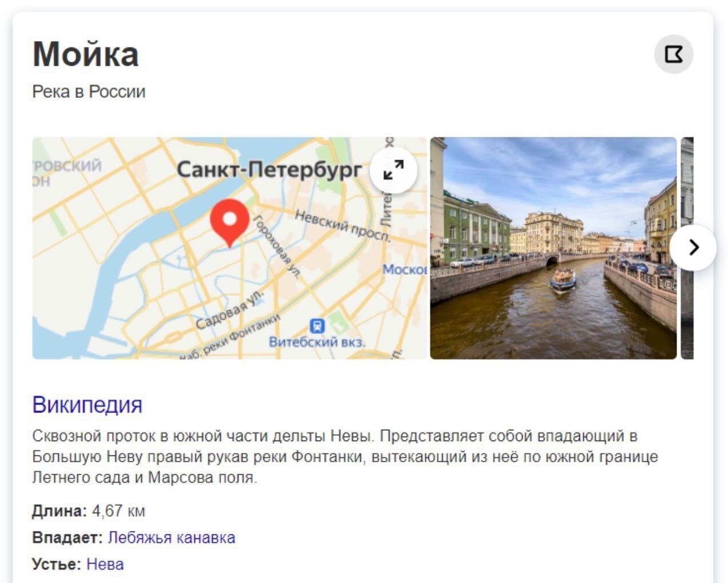This screenshot has height=583, width=728.
Task: Click the Wikipedia description paragraph
Action: pyautogui.click(x=345, y=457)
